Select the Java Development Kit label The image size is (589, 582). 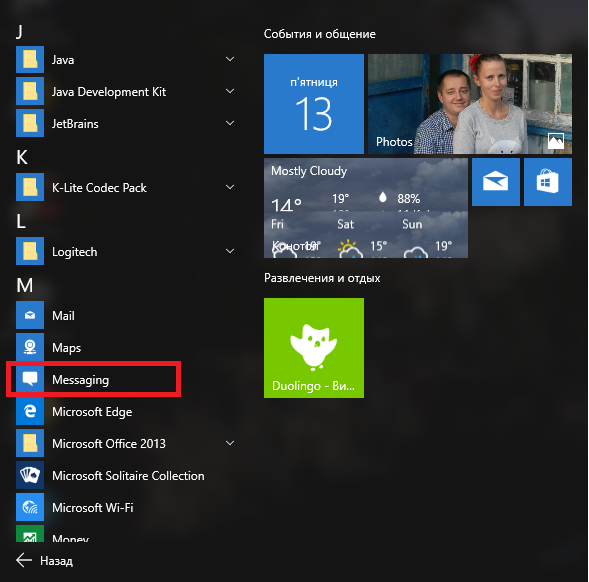[109, 92]
